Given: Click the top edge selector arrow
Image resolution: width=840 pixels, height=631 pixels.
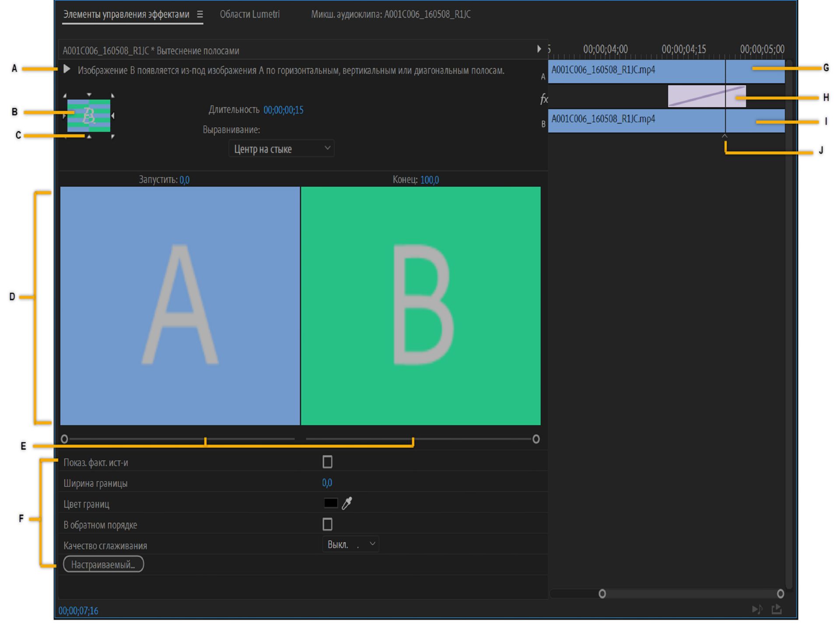Looking at the screenshot, I should pos(89,95).
